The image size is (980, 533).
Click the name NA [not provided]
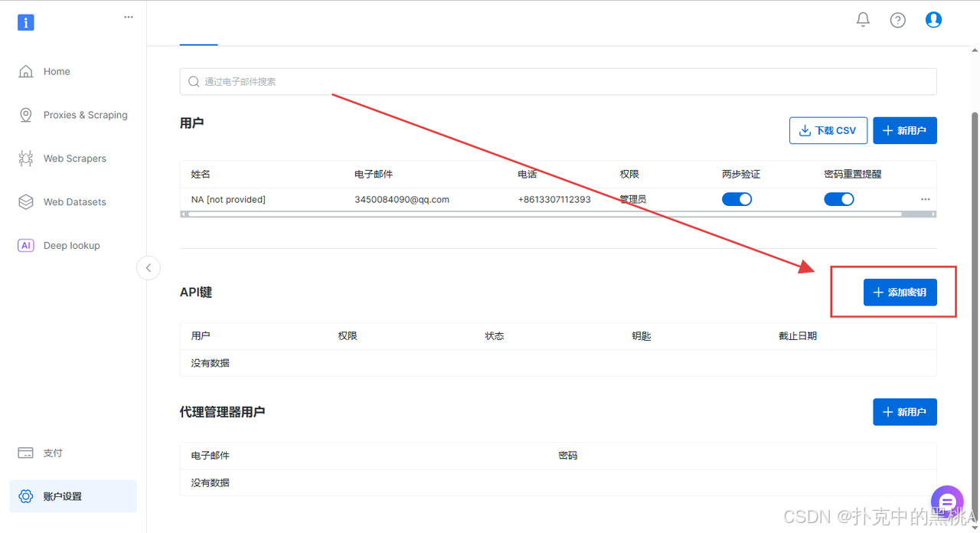(x=228, y=199)
